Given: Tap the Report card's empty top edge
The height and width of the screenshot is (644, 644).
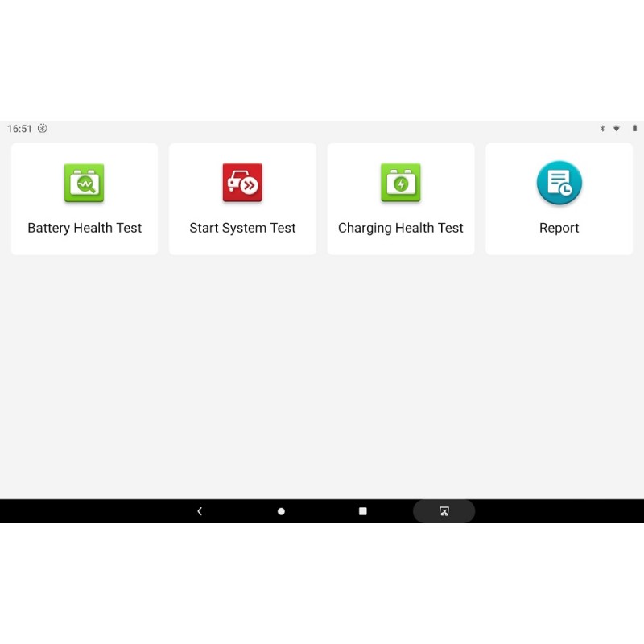Looking at the screenshot, I should tap(559, 150).
